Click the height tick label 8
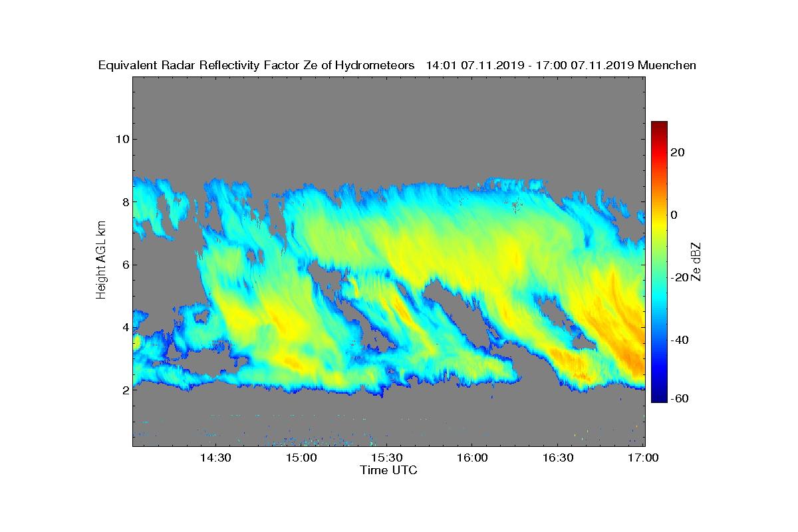 (124, 201)
